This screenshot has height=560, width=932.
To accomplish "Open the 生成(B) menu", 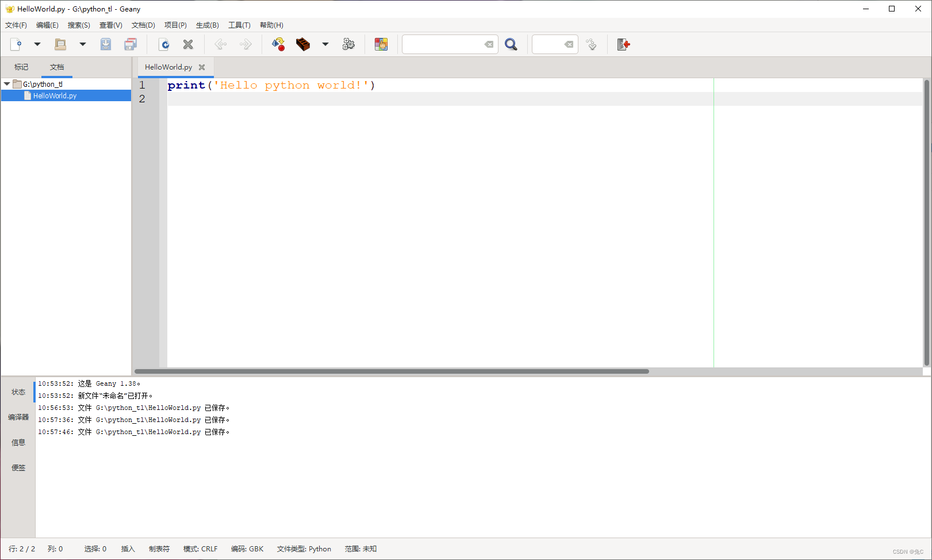I will point(208,25).
